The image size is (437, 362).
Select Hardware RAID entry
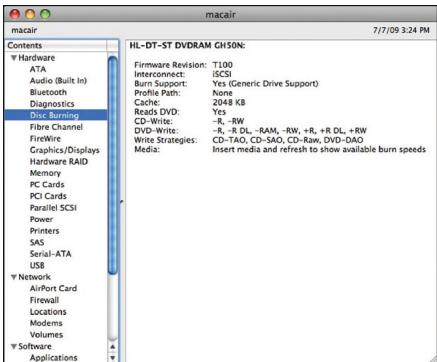pyautogui.click(x=59, y=162)
